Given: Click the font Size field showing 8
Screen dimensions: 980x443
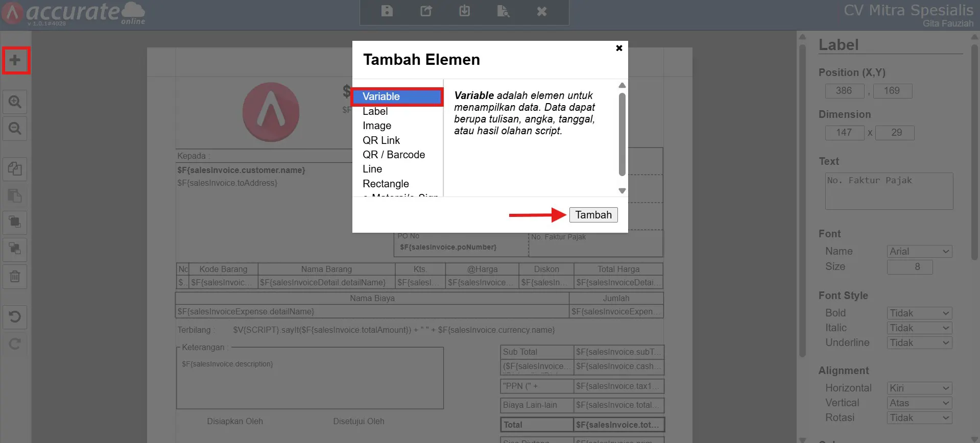Looking at the screenshot, I should (x=910, y=267).
